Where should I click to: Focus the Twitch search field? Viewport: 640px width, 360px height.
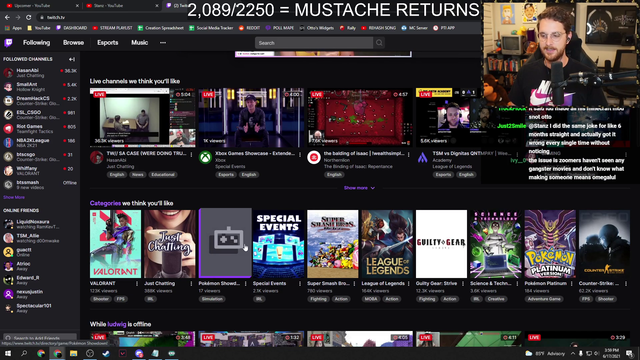coord(314,43)
